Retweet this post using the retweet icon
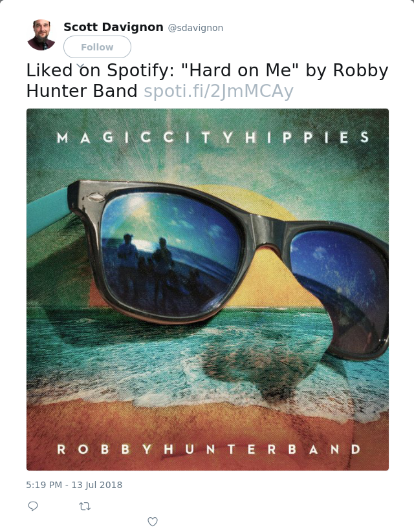 pos(85,506)
